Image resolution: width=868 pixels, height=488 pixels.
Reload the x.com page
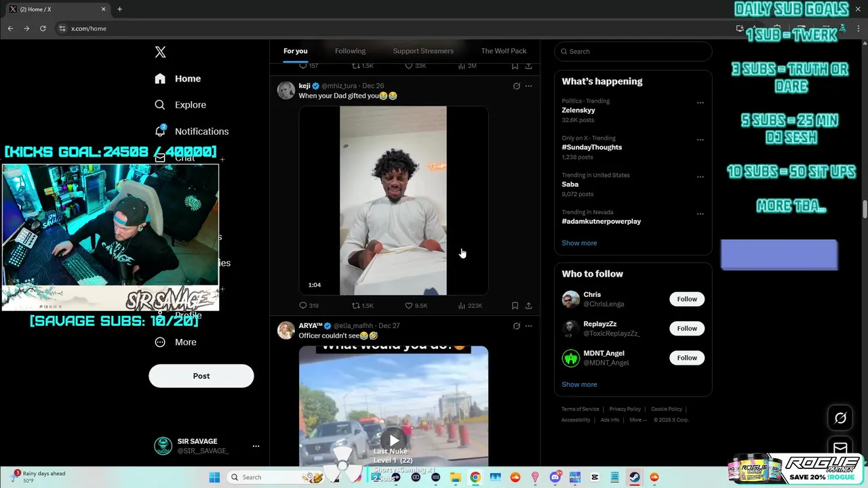pyautogui.click(x=43, y=28)
